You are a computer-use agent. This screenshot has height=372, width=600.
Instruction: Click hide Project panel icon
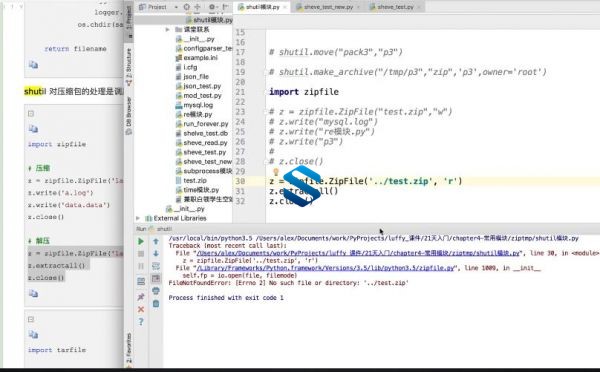[225, 7]
